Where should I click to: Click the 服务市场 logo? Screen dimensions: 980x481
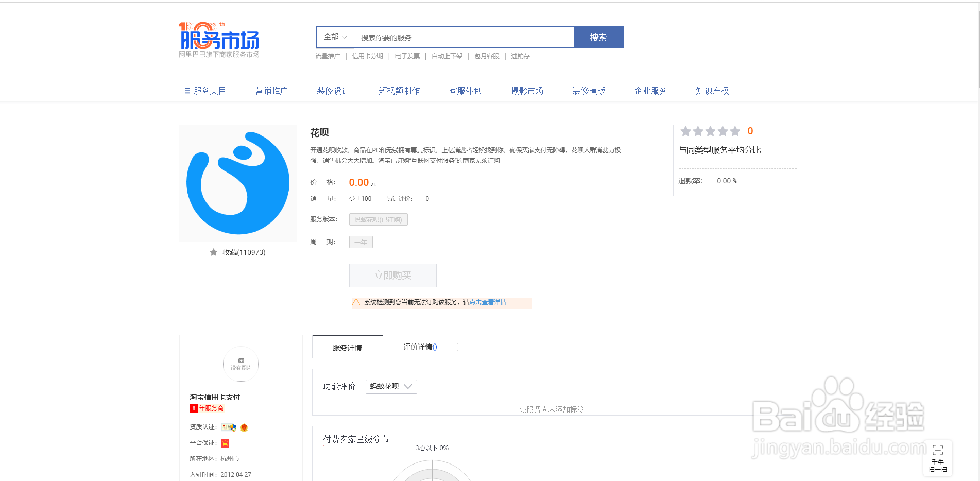point(219,40)
